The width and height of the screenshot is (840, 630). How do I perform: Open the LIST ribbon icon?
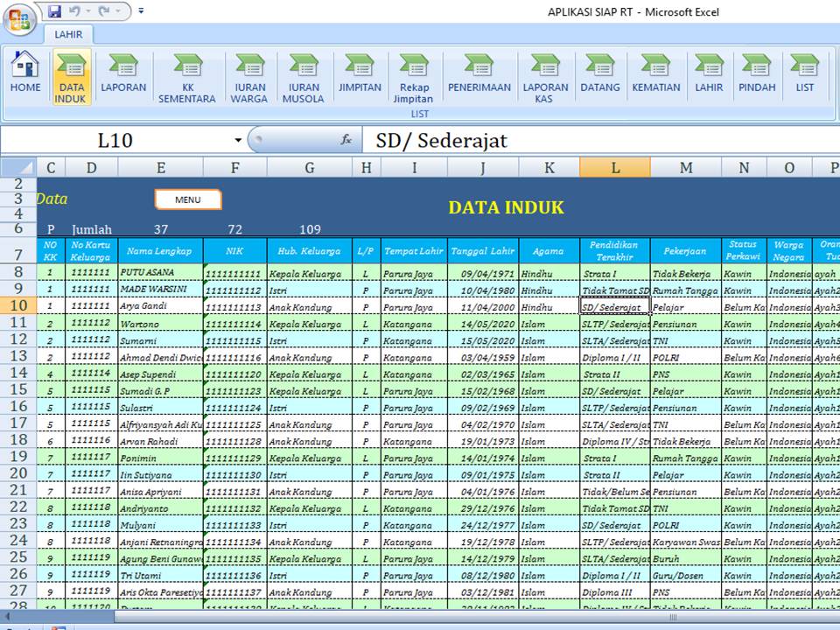click(x=804, y=72)
